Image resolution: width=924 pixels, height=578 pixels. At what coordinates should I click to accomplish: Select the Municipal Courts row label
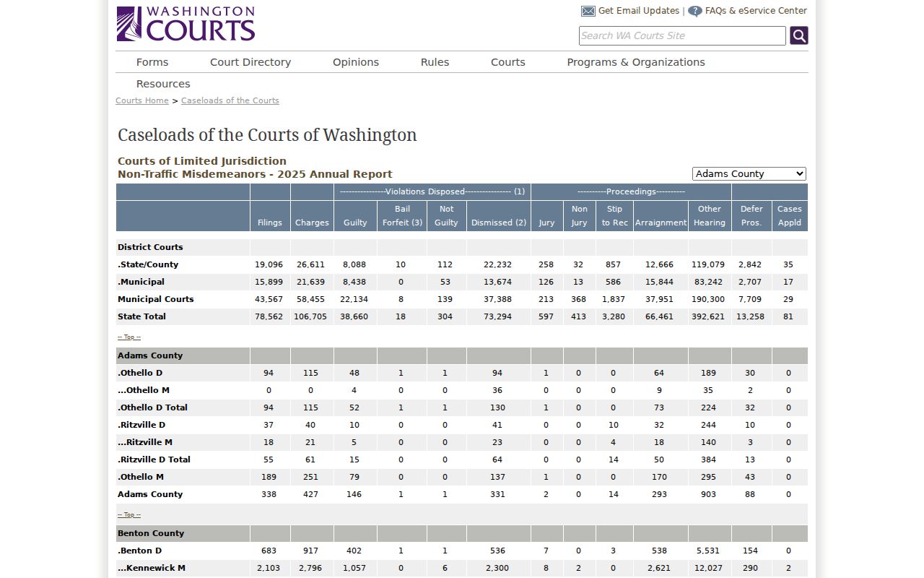tap(156, 299)
